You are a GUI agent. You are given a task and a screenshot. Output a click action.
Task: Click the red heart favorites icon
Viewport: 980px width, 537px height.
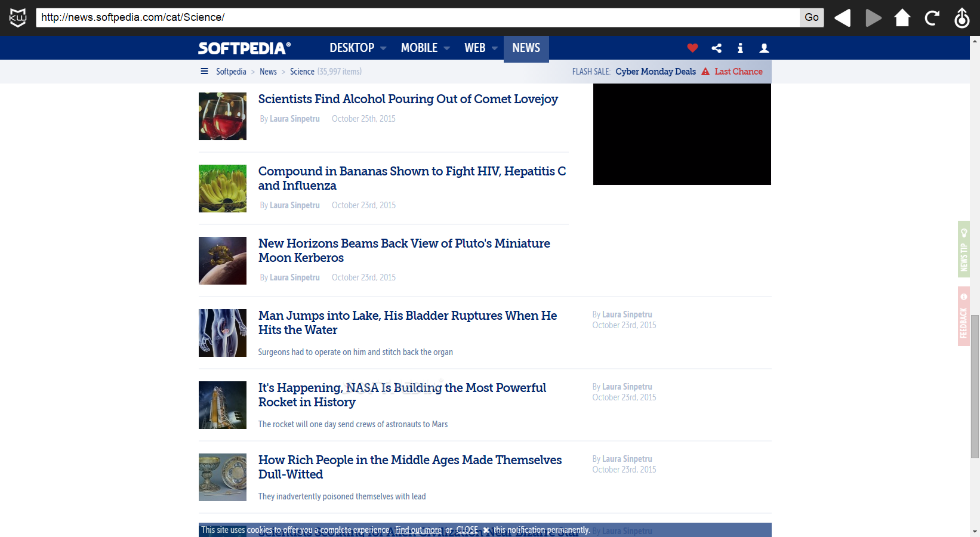click(692, 48)
